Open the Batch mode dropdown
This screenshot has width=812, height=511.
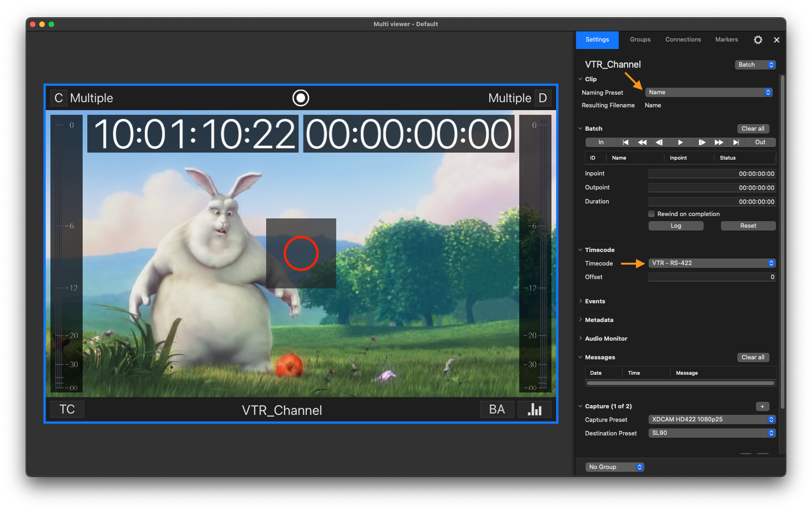[x=755, y=65]
